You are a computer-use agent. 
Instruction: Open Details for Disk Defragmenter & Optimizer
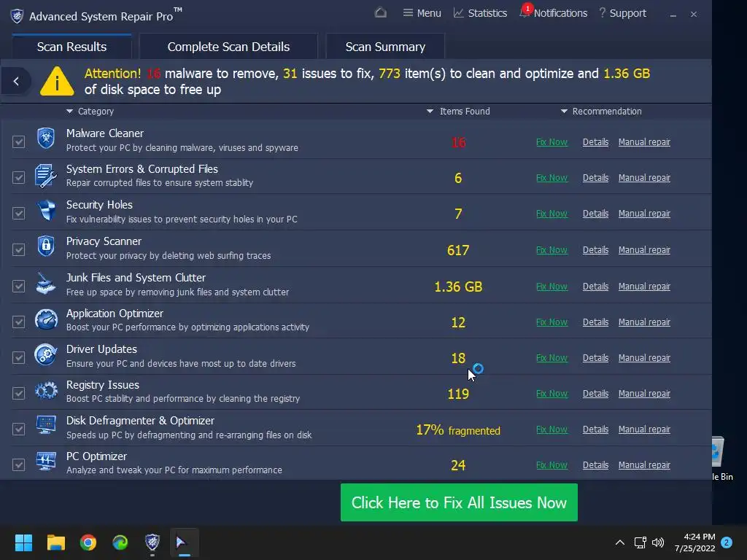[595, 429]
